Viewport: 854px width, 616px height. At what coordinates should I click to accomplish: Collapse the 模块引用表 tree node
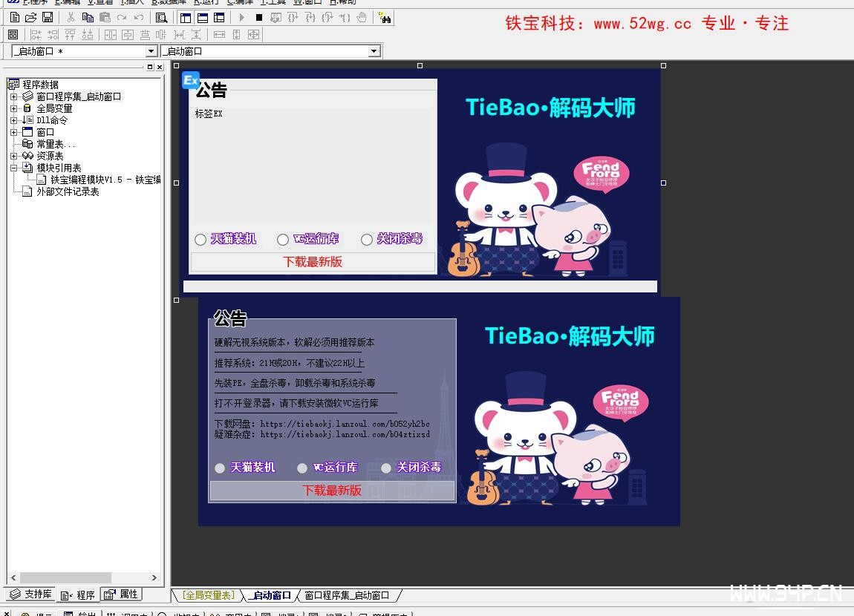point(13,168)
